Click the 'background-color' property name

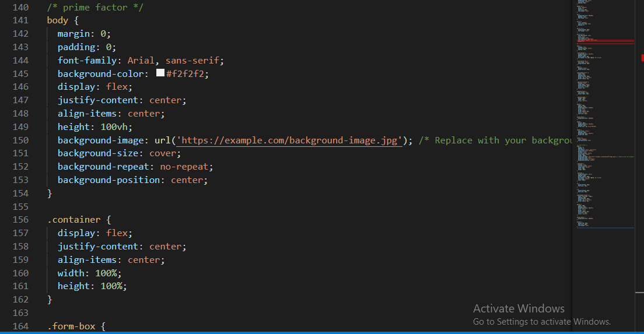pyautogui.click(x=100, y=74)
